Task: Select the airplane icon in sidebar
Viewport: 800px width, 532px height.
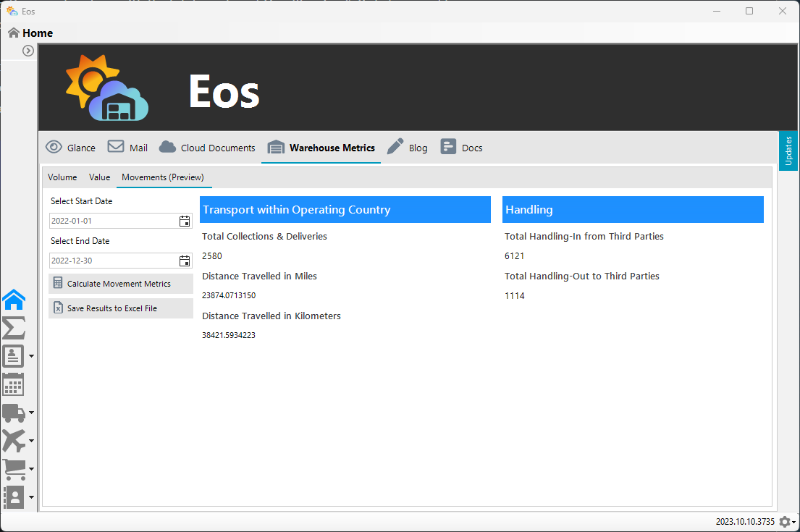Action: pyautogui.click(x=14, y=441)
